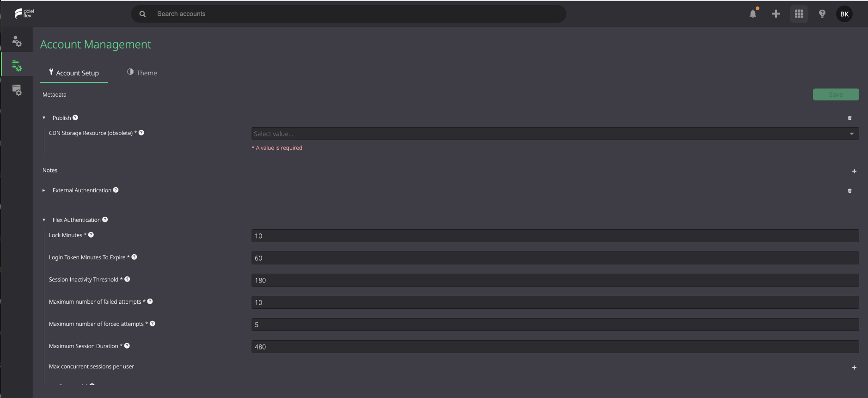
Task: Select the Account Setup tab
Action: tap(74, 73)
